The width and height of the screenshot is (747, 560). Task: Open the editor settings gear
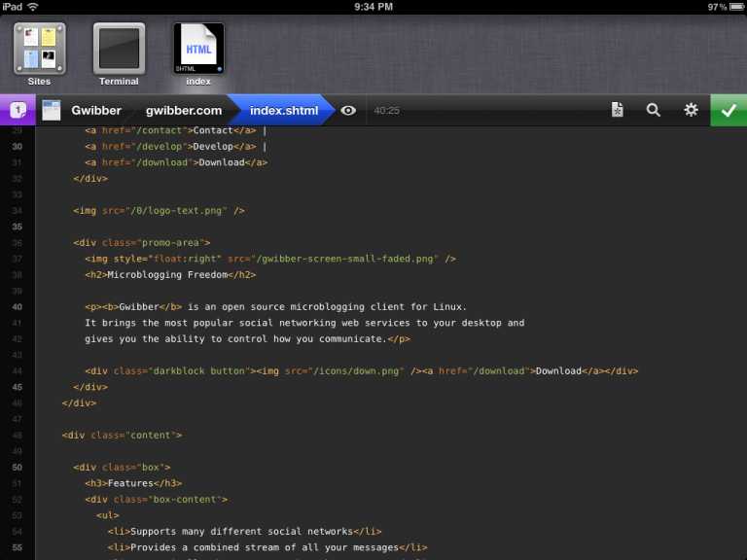pyautogui.click(x=691, y=110)
